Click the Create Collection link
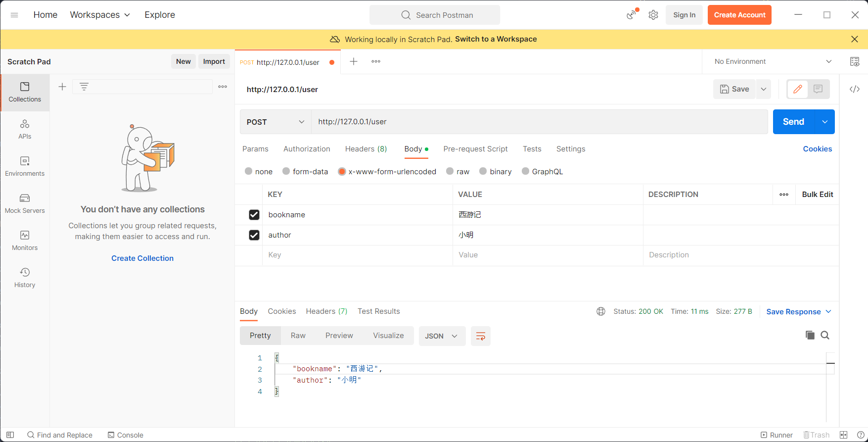 [x=142, y=258]
